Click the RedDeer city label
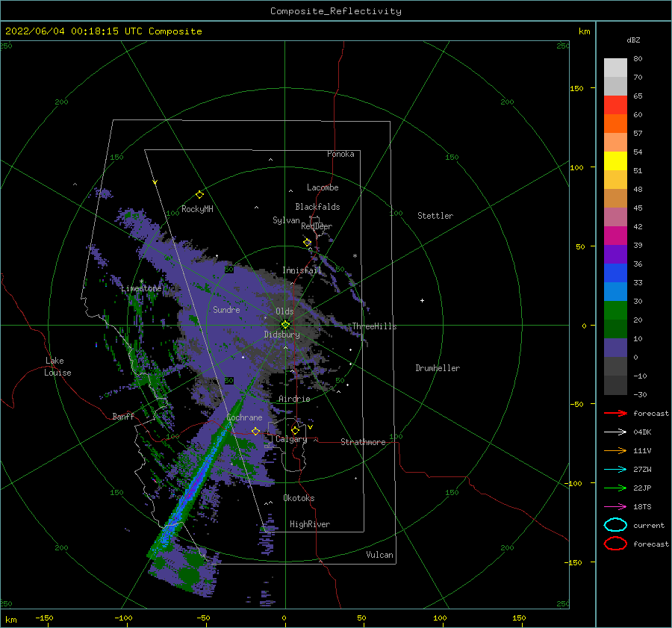 pos(317,226)
